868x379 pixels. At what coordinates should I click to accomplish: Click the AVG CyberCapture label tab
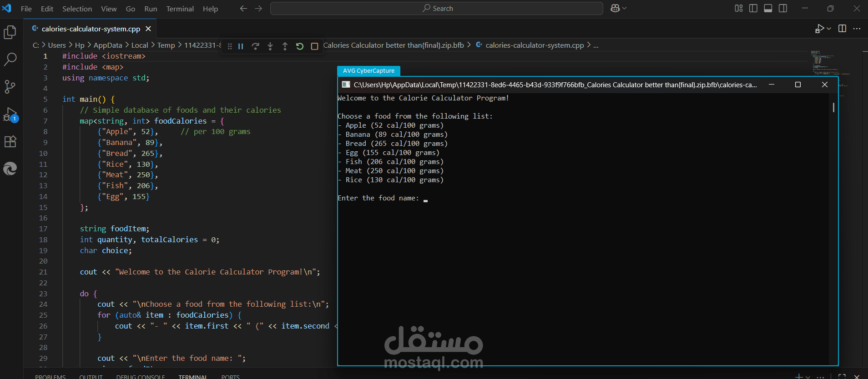368,71
